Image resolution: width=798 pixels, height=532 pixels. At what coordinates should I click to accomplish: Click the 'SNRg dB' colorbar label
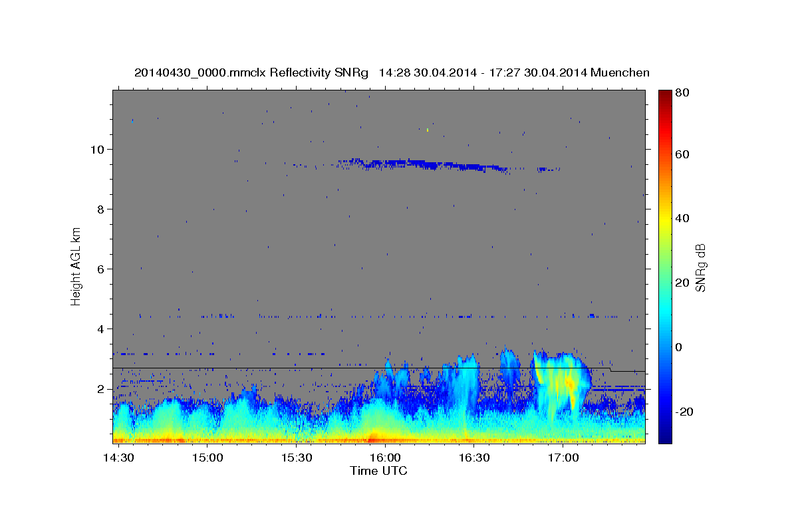tap(700, 268)
